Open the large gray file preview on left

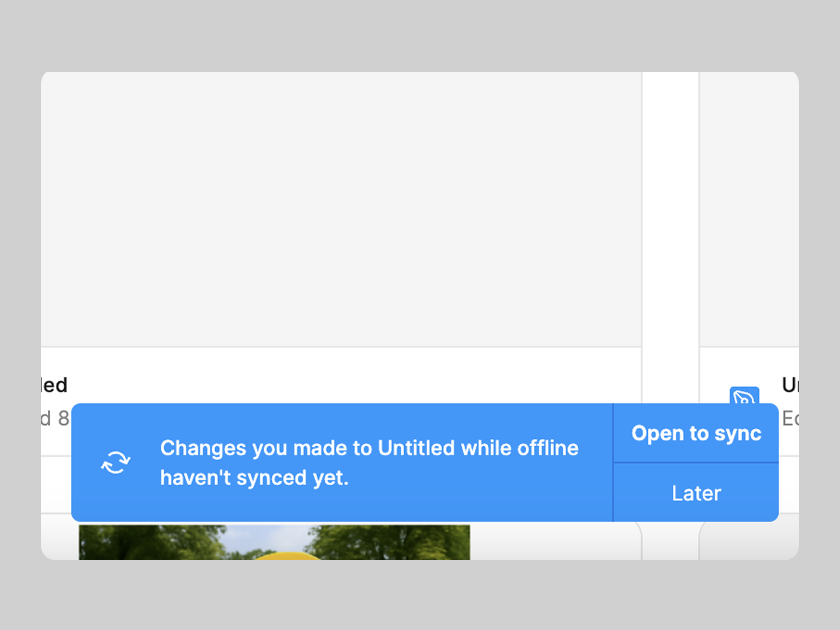click(341, 209)
